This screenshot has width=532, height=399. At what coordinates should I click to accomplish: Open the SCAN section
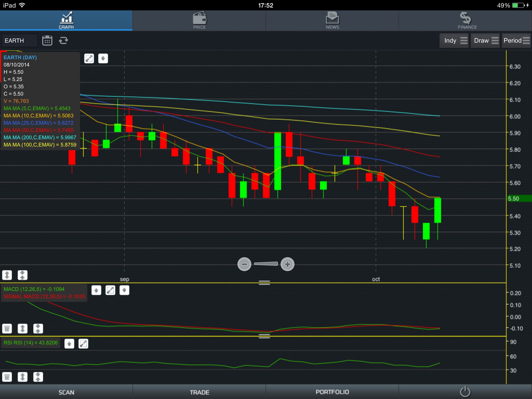click(x=66, y=392)
